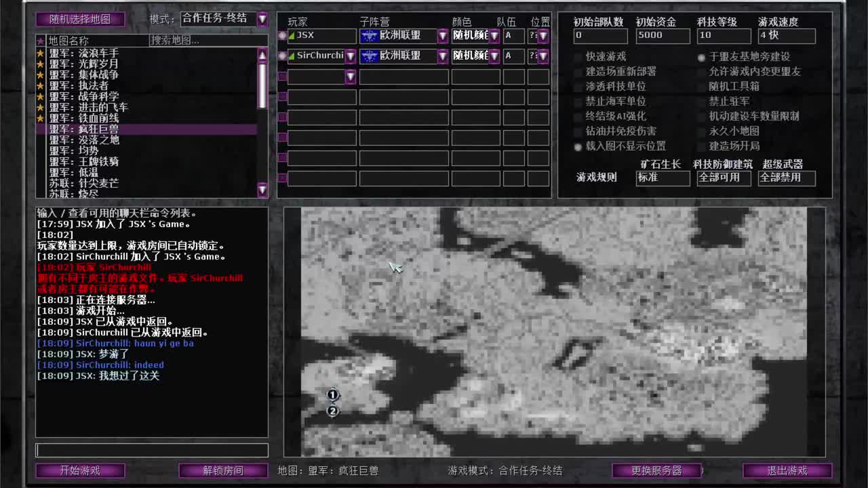Screen dimensions: 868x488
Task: Click the chat message input box
Action: 152,450
